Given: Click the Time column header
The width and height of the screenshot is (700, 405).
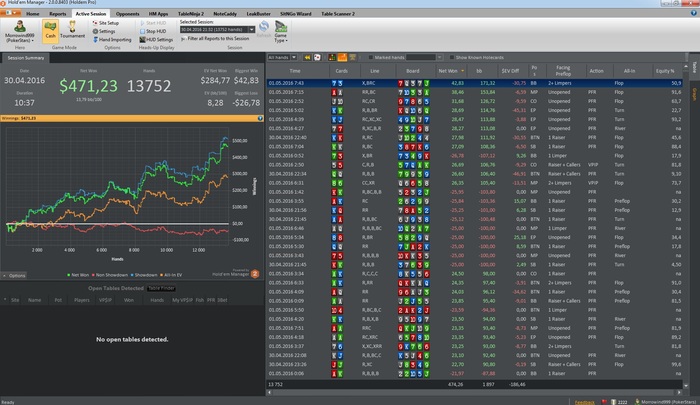Looking at the screenshot, I should point(295,71).
